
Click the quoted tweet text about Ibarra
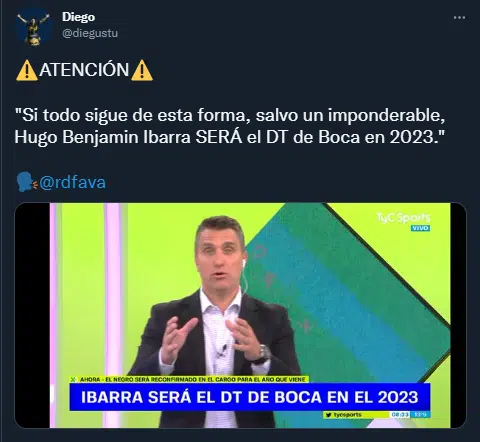tap(230, 126)
